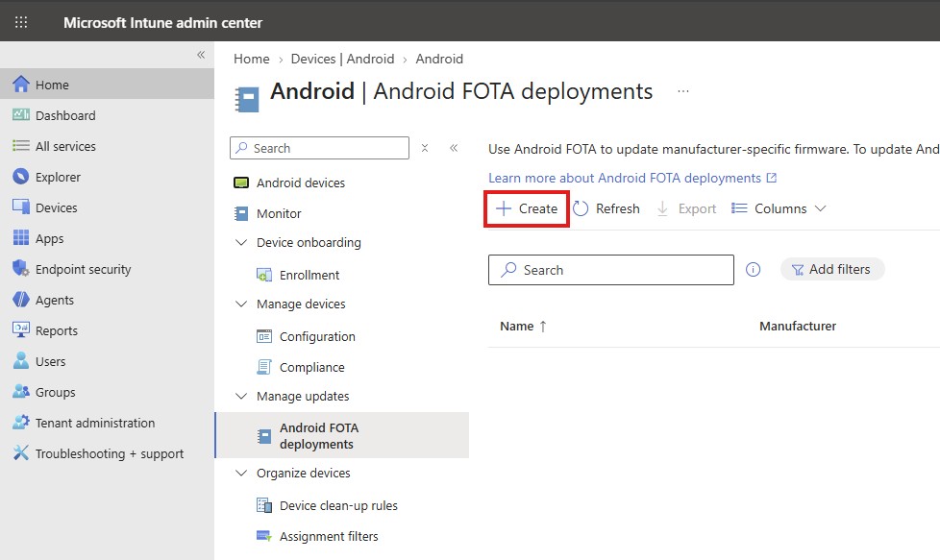This screenshot has height=560, width=940.
Task: Open Devices | Android breadcrumb
Action: click(342, 59)
